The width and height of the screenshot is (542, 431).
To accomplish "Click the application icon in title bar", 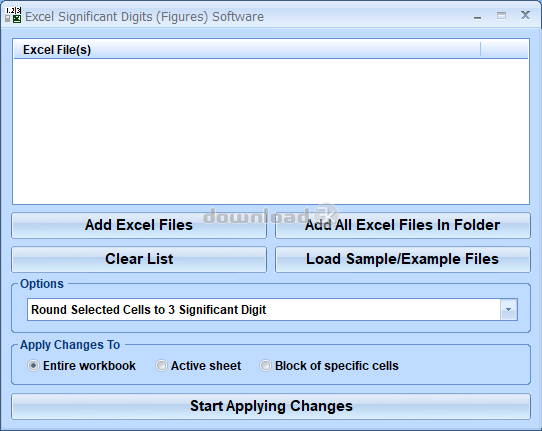I will [13, 16].
